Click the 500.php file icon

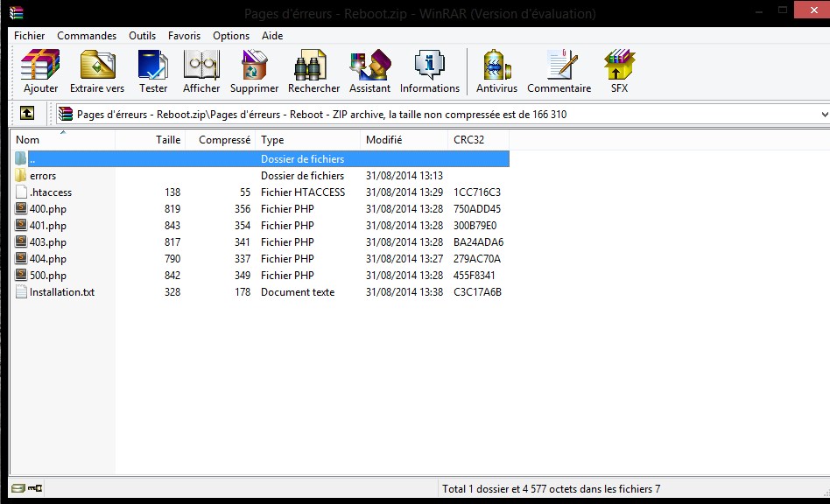(x=21, y=275)
